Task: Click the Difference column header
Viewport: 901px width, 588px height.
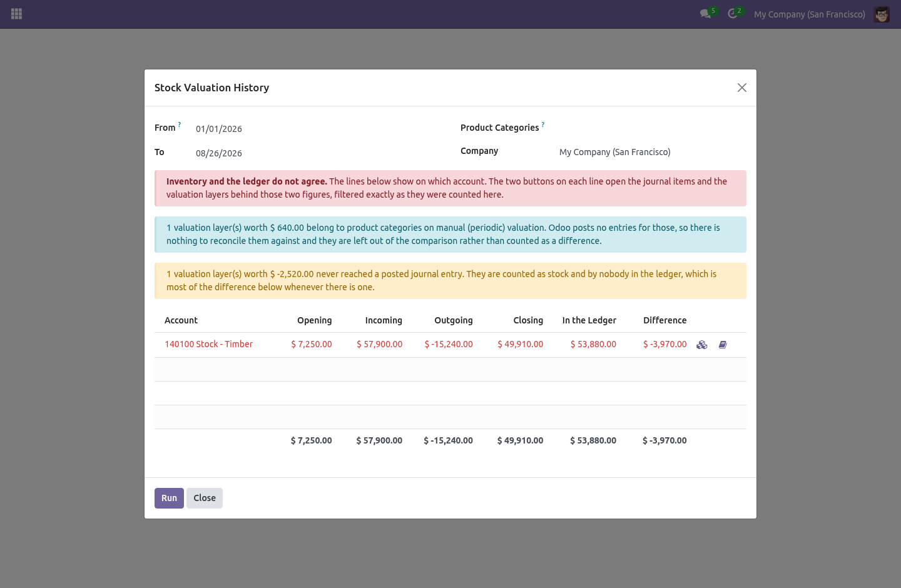Action: [665, 320]
